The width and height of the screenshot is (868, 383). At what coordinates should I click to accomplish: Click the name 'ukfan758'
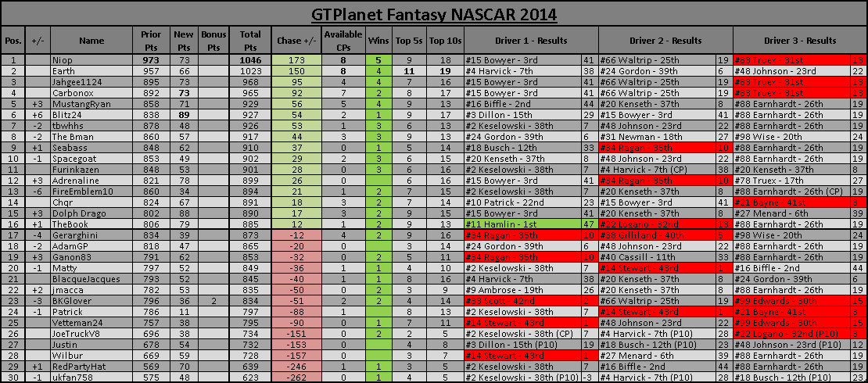[91, 378]
